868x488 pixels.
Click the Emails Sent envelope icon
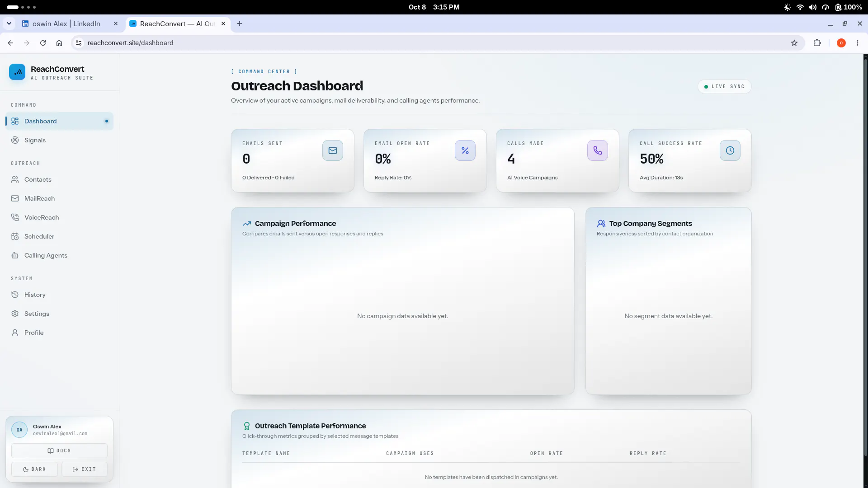(x=333, y=150)
